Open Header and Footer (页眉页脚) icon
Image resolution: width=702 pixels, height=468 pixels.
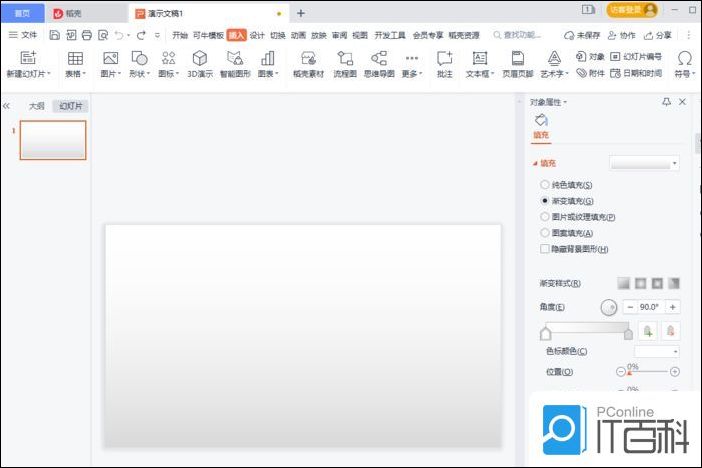coord(518,58)
